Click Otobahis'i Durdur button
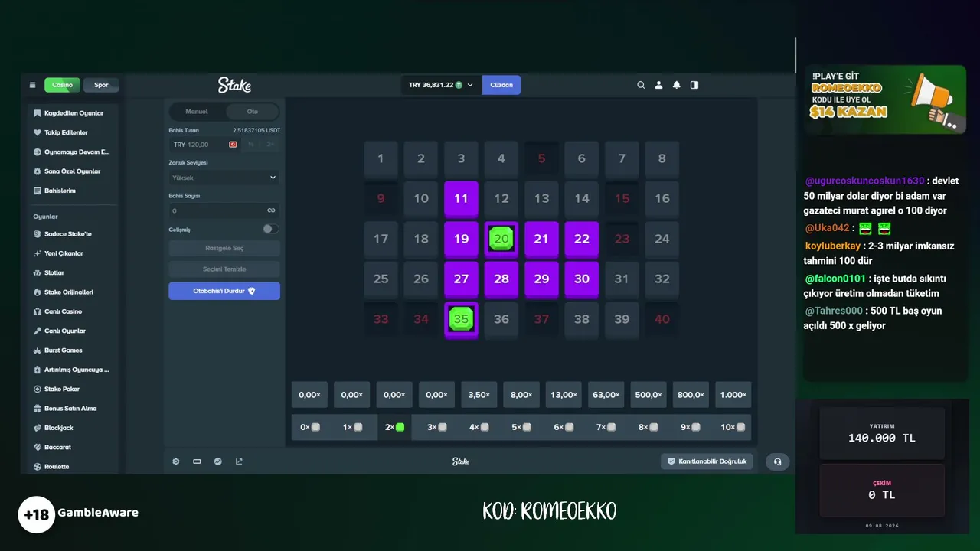 [224, 291]
